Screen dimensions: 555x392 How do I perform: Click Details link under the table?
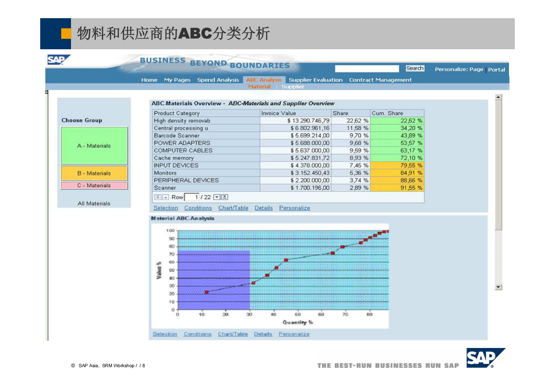tap(264, 208)
